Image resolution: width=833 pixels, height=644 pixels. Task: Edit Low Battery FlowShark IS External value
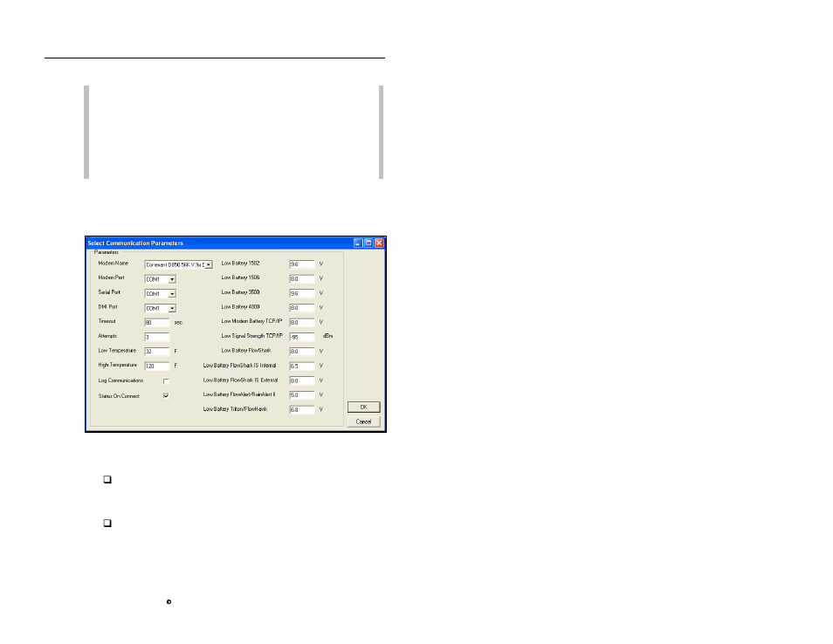click(302, 380)
